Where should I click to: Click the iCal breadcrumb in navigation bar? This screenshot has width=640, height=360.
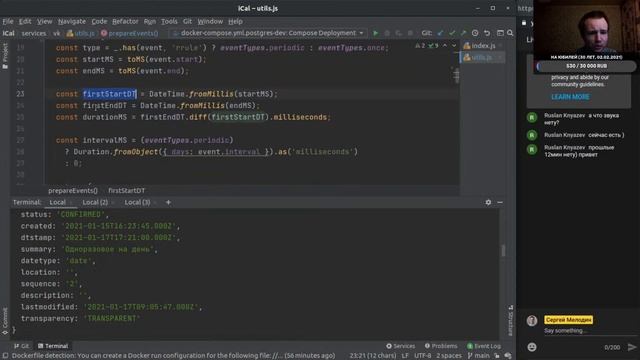click(9, 33)
